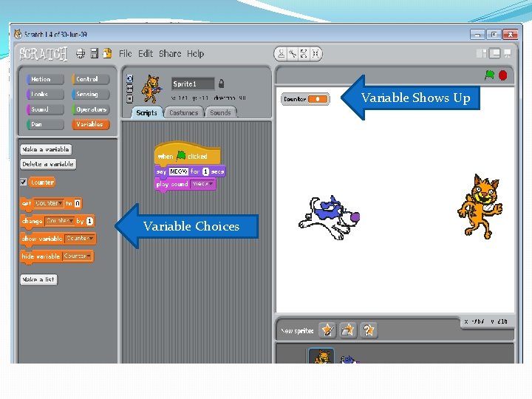Open Pen block category
Image resolution: width=532 pixels, height=399 pixels.
(x=45, y=124)
